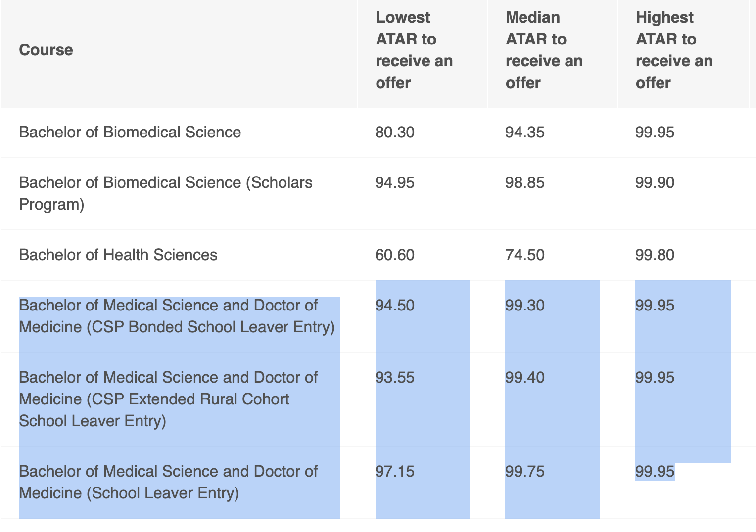Click the median ATAR value 98.85
756x532 pixels.
pos(524,182)
